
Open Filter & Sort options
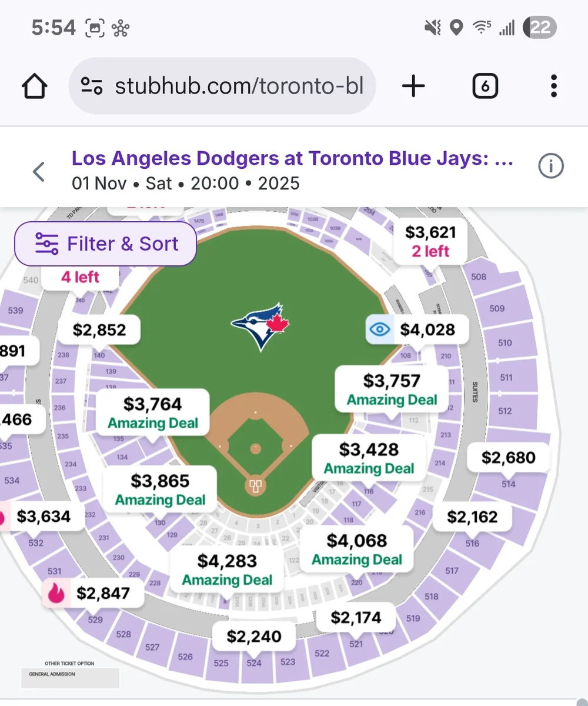click(x=106, y=244)
